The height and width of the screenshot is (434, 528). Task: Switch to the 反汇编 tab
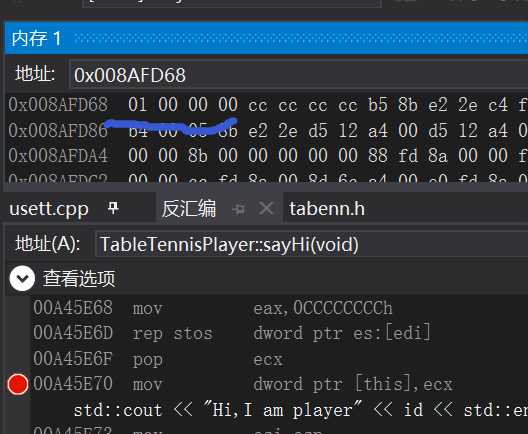tap(189, 209)
